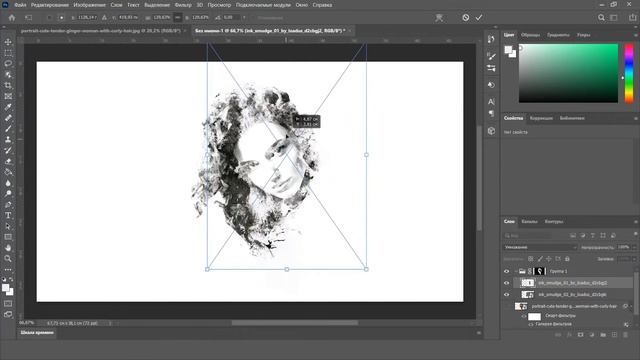Select the Horizontal Type tool
The width and height of the screenshot is (640, 360).
point(8,216)
